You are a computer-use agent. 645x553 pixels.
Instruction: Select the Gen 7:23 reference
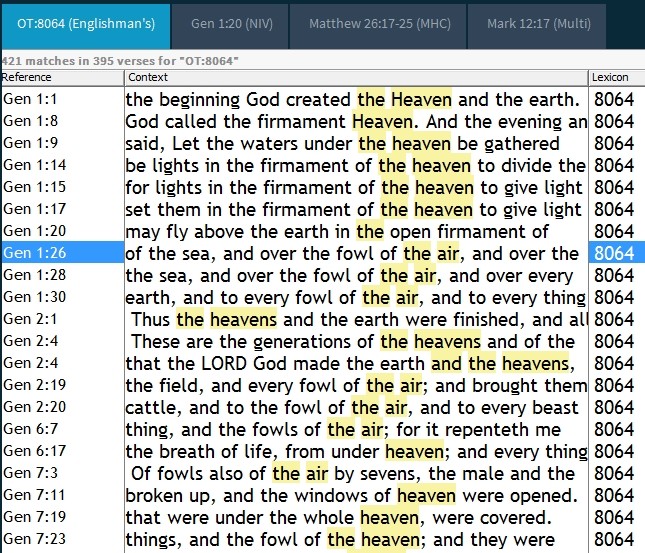pos(35,539)
